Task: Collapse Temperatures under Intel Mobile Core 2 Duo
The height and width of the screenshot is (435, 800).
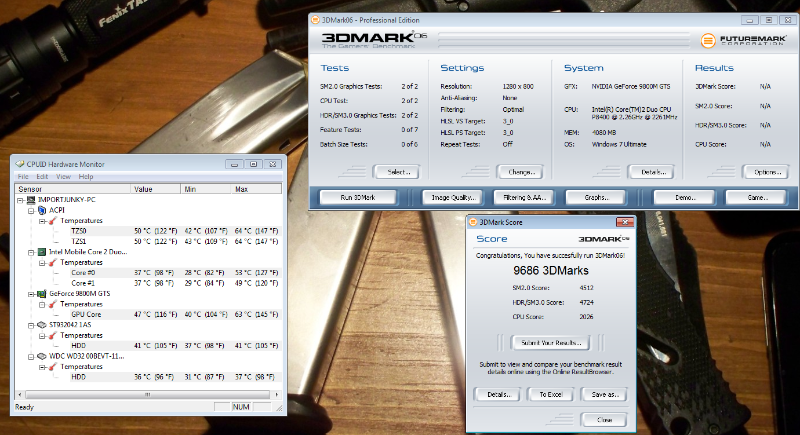Action: tap(42, 263)
